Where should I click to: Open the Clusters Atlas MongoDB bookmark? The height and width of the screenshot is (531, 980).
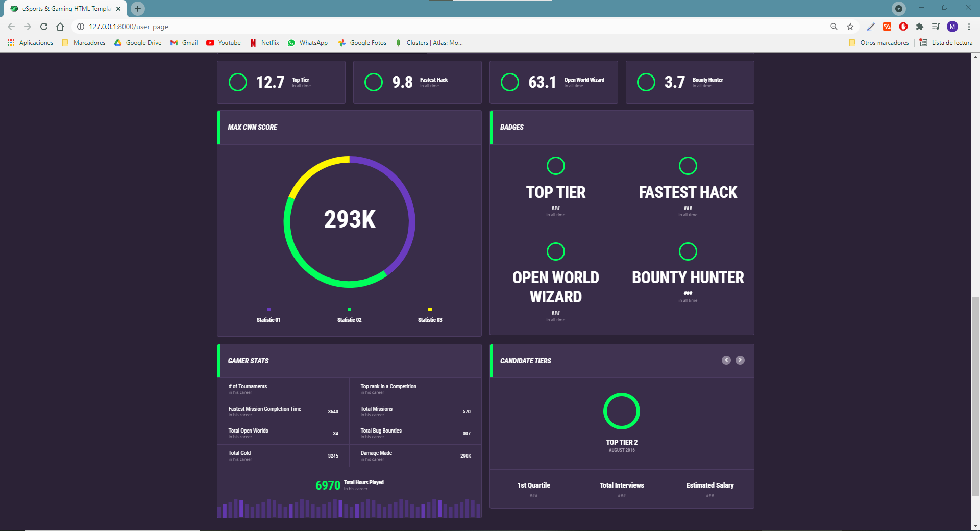point(429,43)
